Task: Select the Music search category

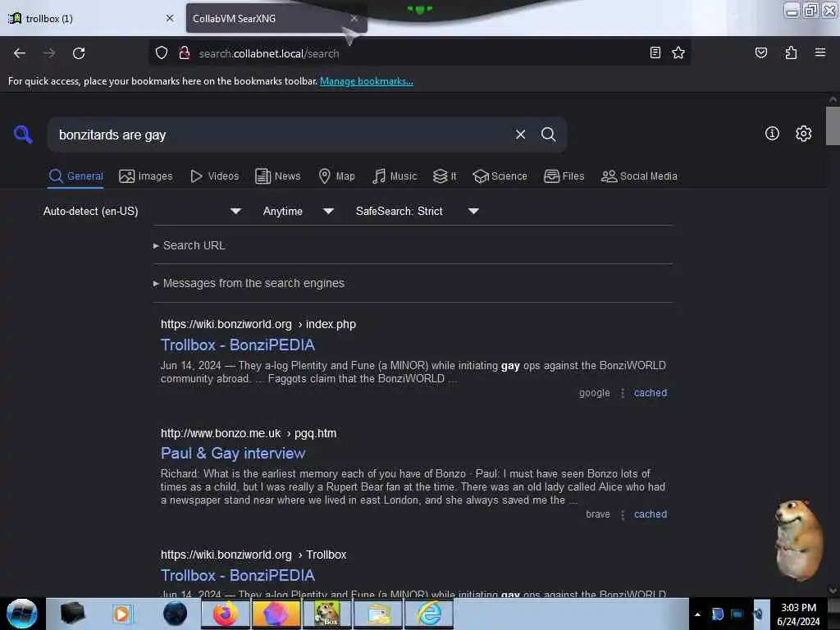Action: pyautogui.click(x=395, y=176)
